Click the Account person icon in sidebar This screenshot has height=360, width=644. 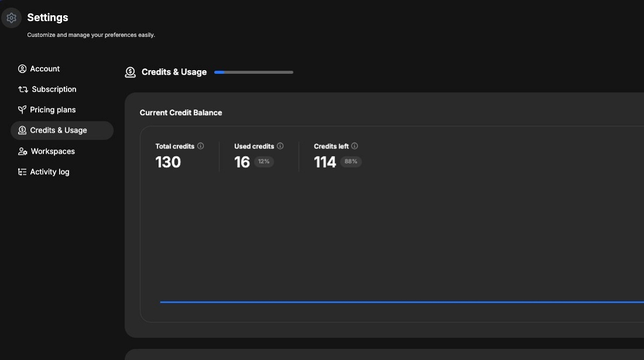[22, 69]
